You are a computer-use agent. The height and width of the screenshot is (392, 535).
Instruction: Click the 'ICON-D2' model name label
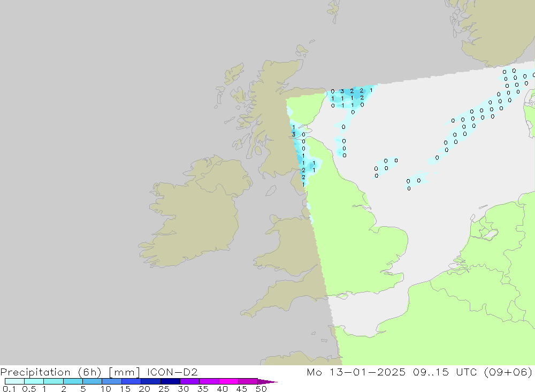point(172,372)
